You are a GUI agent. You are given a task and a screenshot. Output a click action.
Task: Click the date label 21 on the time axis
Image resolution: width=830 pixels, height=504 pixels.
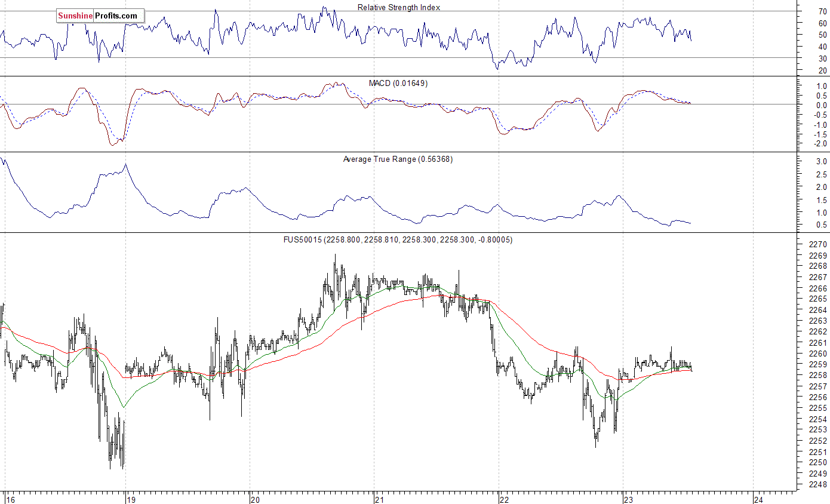tap(380, 499)
